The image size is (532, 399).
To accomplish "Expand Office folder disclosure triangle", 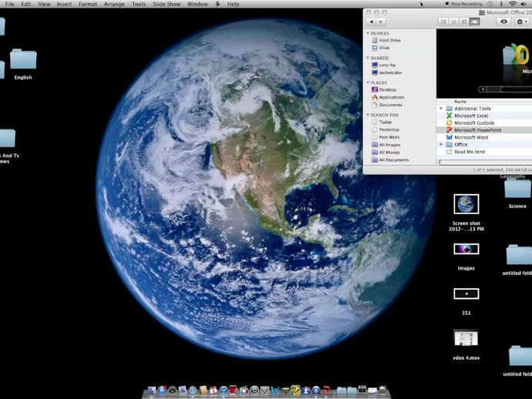I will [x=441, y=144].
